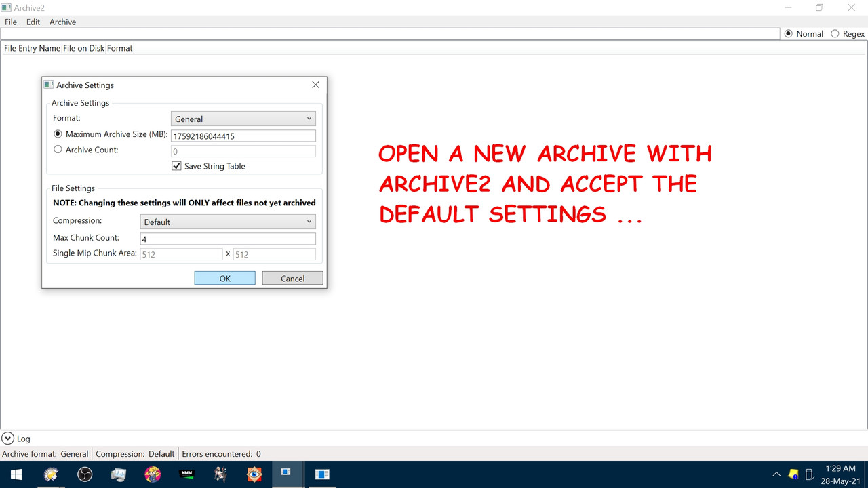Open the Vault Boy app on the taskbar
868x488 pixels.
pyautogui.click(x=152, y=474)
